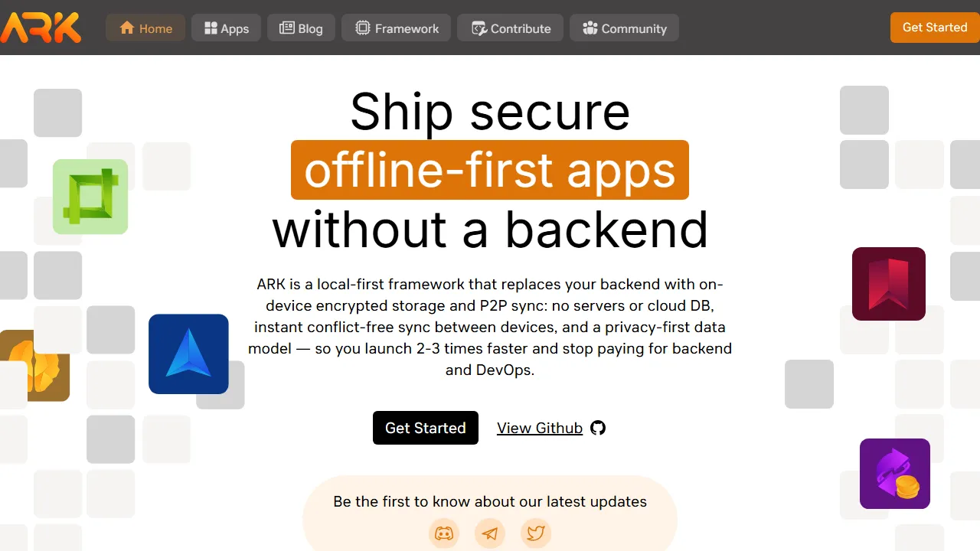The height and width of the screenshot is (551, 980).
Task: Open the dark red bookmark app icon
Action: click(888, 284)
